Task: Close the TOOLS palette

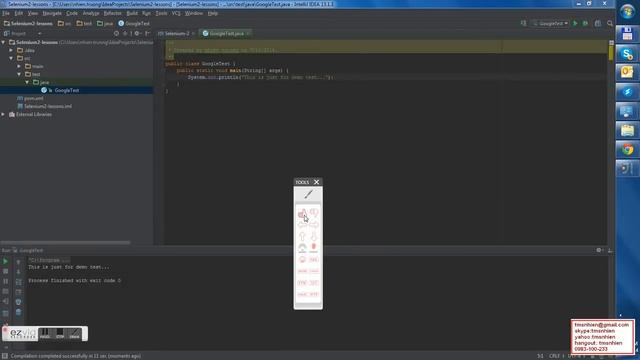Action: (x=316, y=182)
